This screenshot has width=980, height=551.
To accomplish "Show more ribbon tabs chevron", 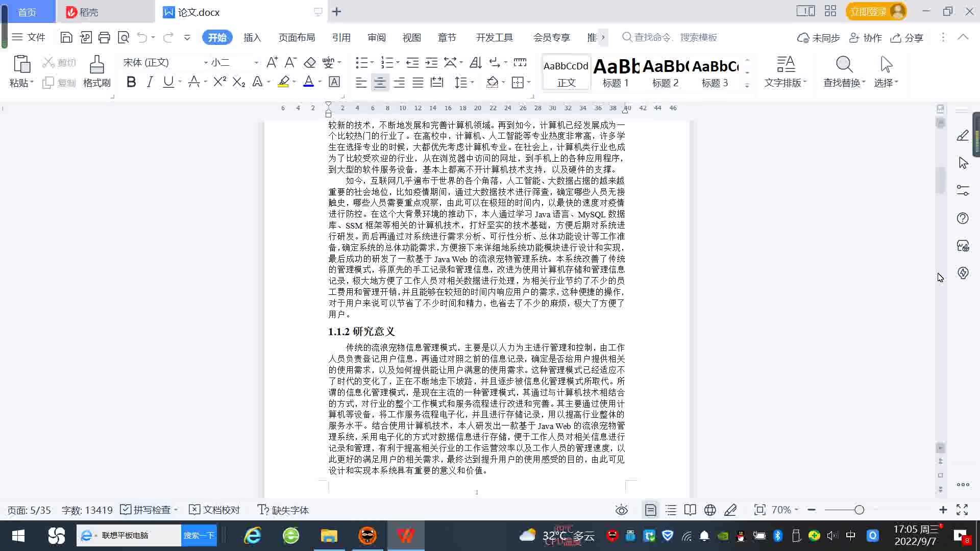I will (x=603, y=37).
